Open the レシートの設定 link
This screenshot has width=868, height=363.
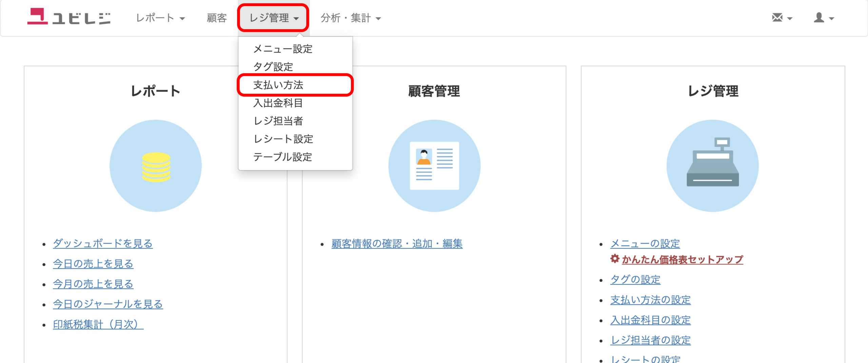[x=645, y=359]
